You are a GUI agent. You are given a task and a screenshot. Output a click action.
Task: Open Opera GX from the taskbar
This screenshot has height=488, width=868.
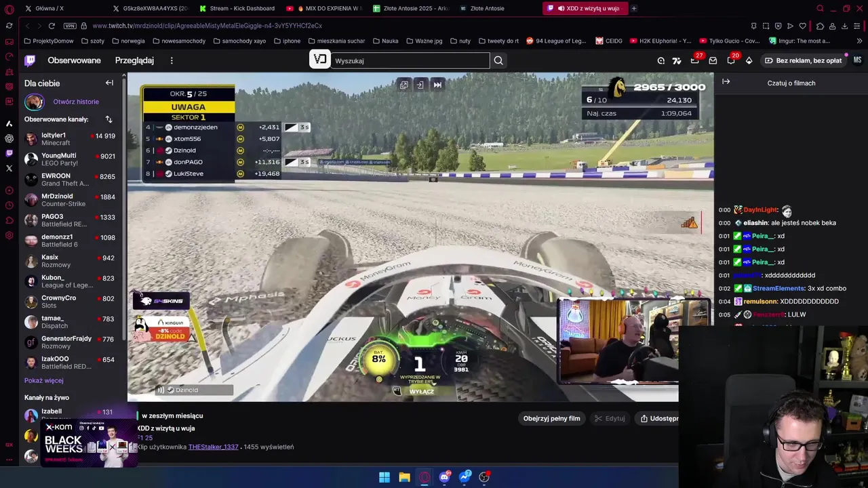425,477
